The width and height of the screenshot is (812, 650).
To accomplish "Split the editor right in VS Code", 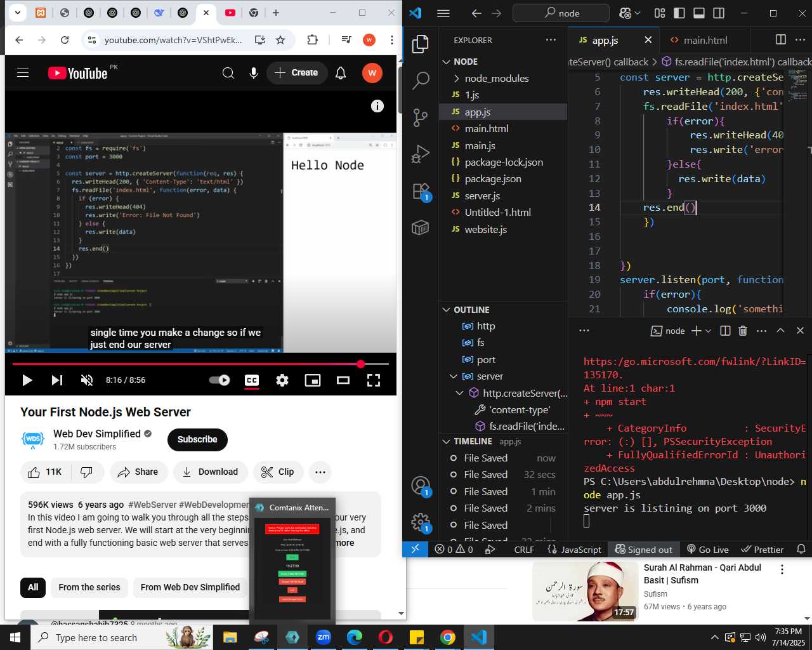I will [781, 39].
